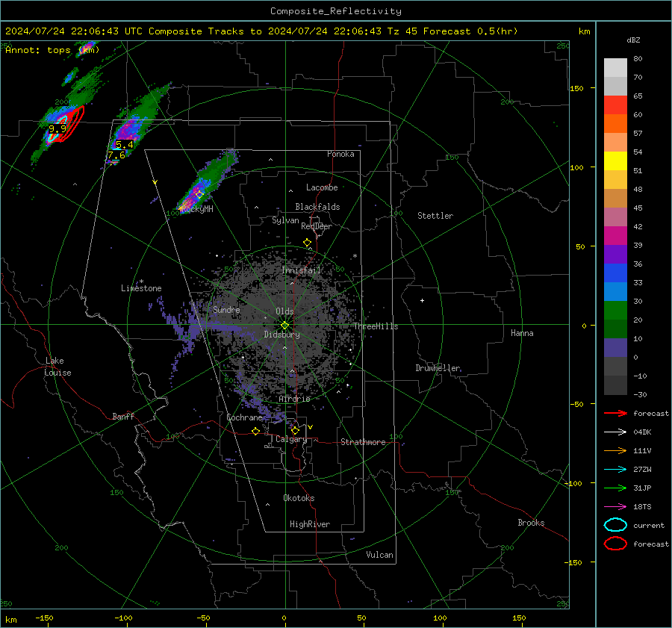Click the Sylvan town label

285,220
